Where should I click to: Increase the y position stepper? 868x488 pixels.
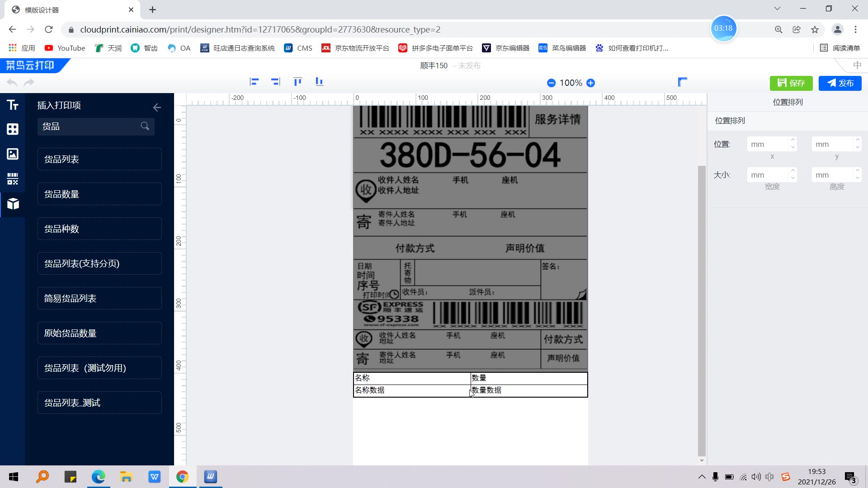[x=858, y=140]
